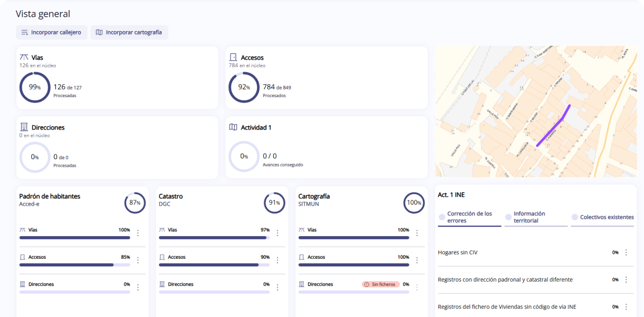This screenshot has height=317, width=644.
Task: Switch to Colectivos existentes tab
Action: [602, 217]
